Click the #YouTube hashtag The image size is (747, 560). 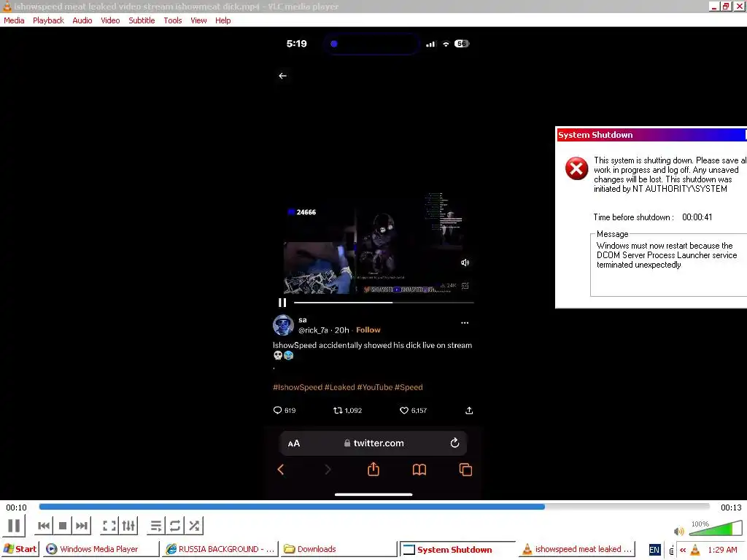(374, 387)
